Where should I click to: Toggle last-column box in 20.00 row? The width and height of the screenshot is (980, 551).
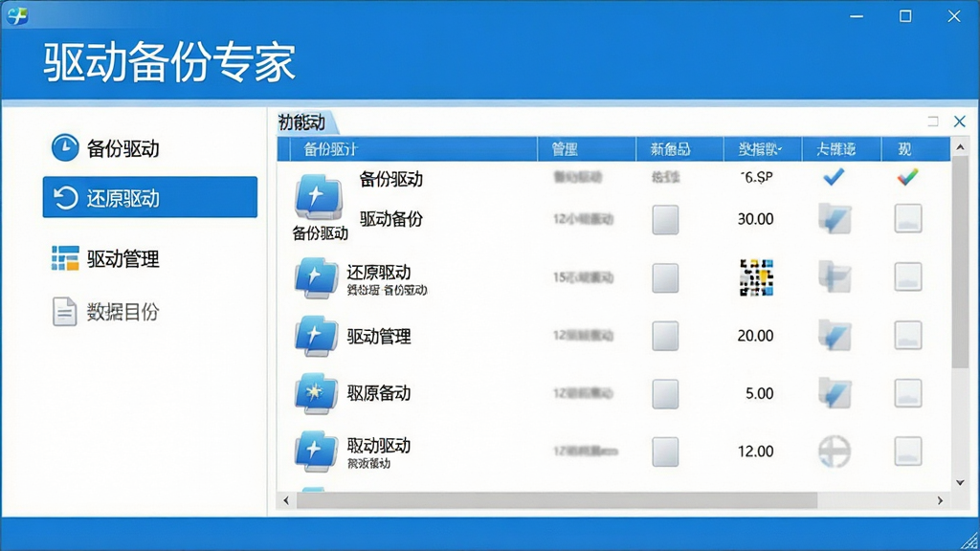click(x=907, y=336)
